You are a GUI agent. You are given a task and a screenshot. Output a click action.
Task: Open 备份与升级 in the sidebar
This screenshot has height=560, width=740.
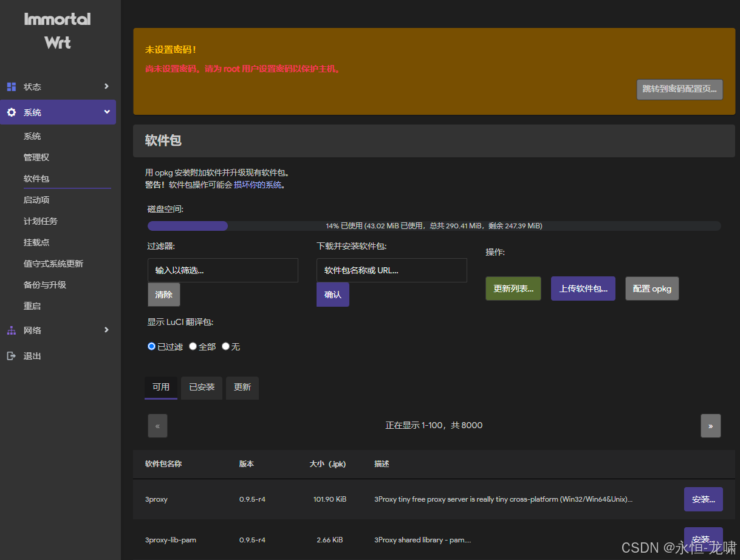pyautogui.click(x=45, y=285)
